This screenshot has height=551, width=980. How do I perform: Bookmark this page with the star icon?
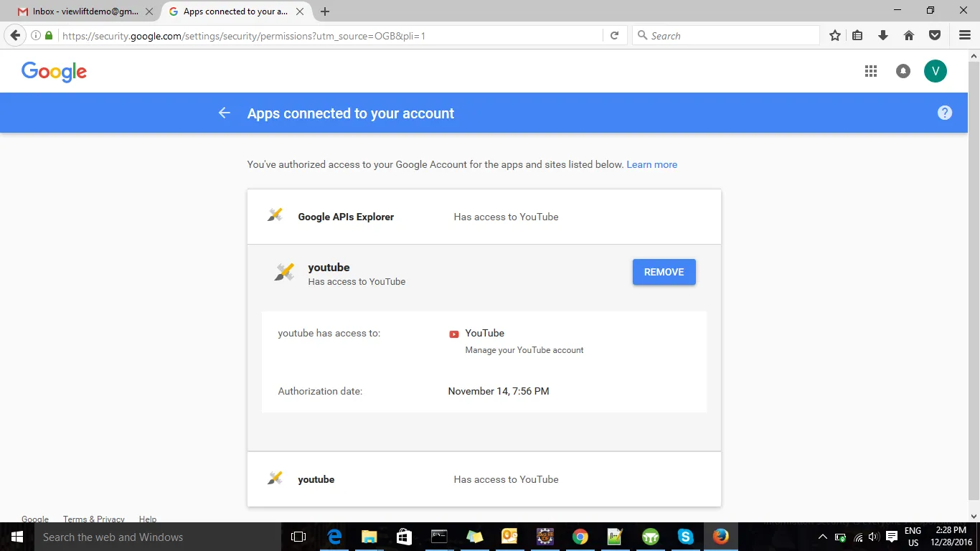835,35
